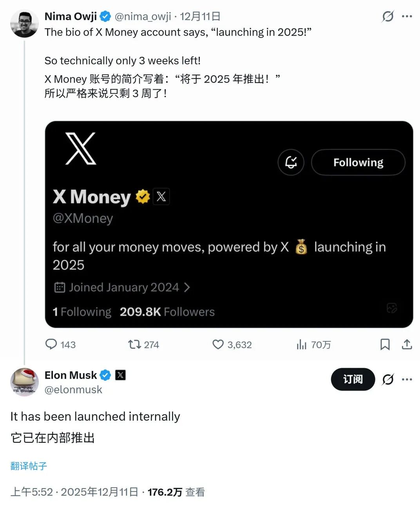Open more options on Elon Musk's post
The width and height of the screenshot is (420, 510).
click(x=407, y=379)
